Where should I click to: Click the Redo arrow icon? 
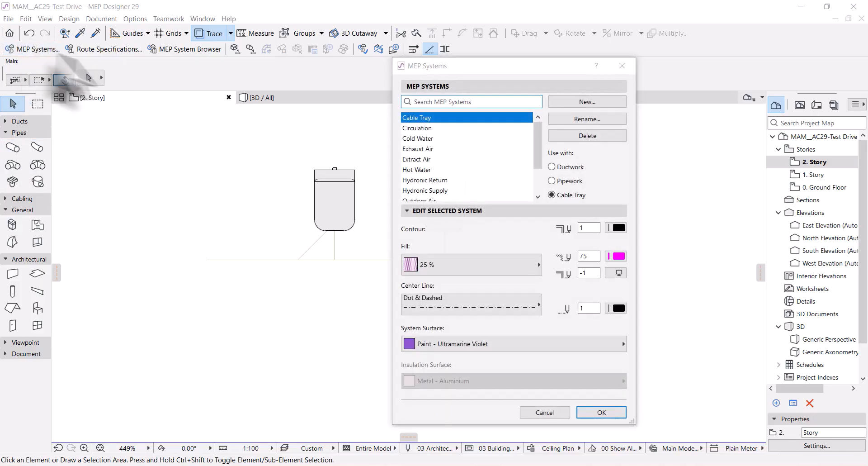click(45, 33)
